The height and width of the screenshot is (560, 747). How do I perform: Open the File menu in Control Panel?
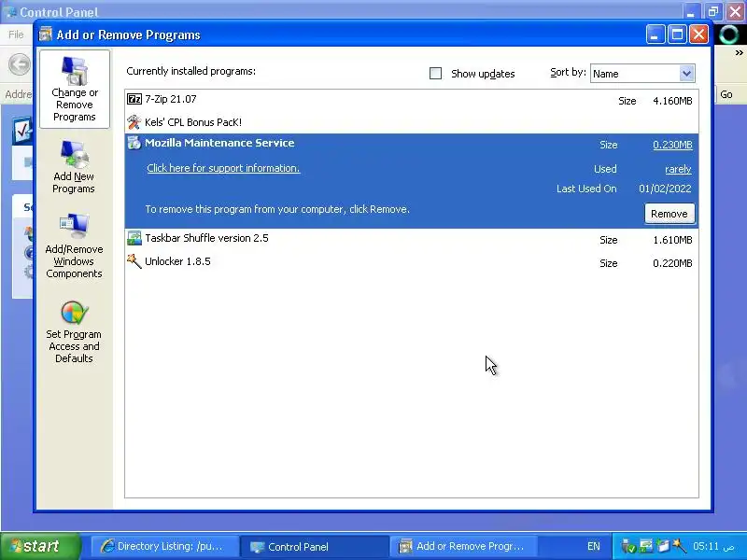(x=16, y=35)
